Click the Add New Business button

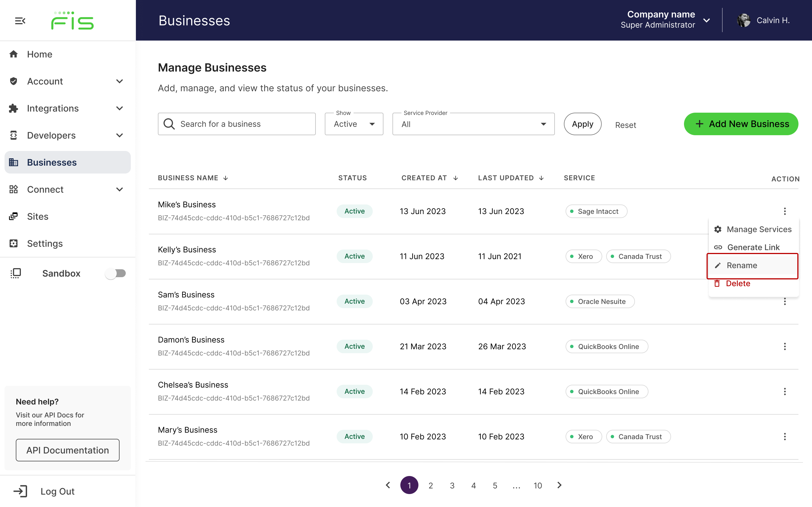tap(741, 124)
